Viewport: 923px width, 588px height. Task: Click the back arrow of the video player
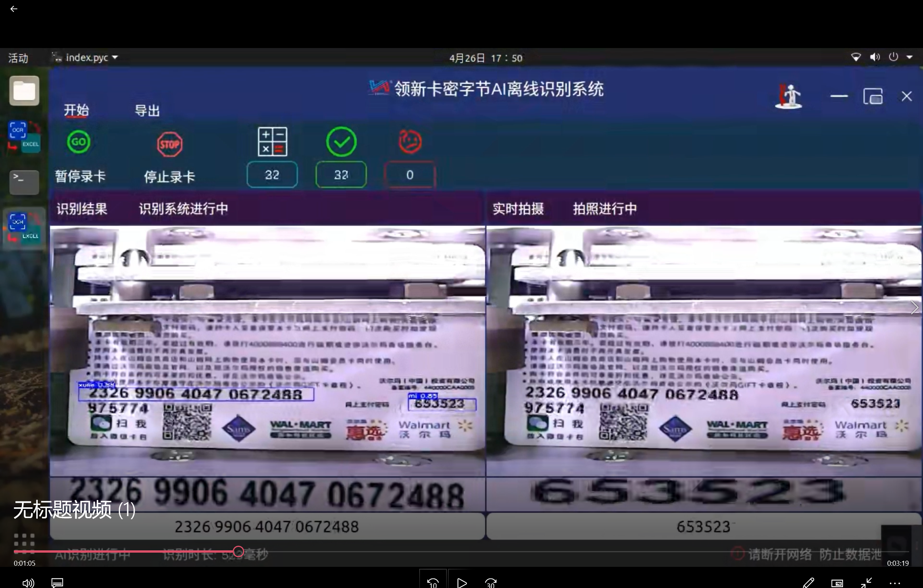[x=14, y=9]
